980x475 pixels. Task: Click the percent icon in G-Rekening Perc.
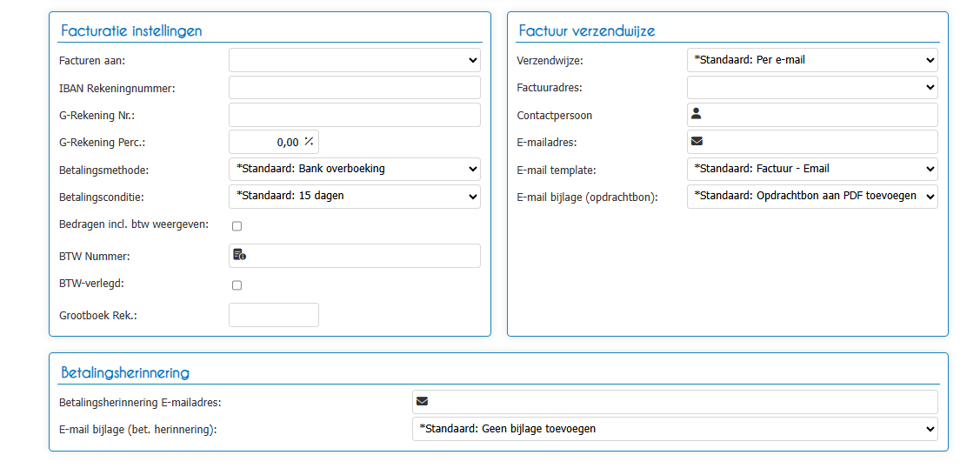(309, 141)
